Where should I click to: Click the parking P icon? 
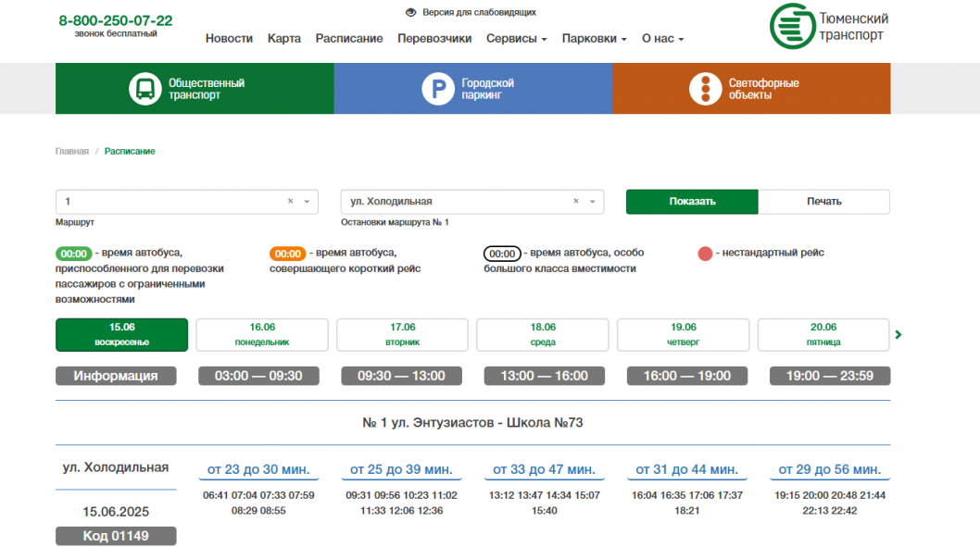(438, 89)
